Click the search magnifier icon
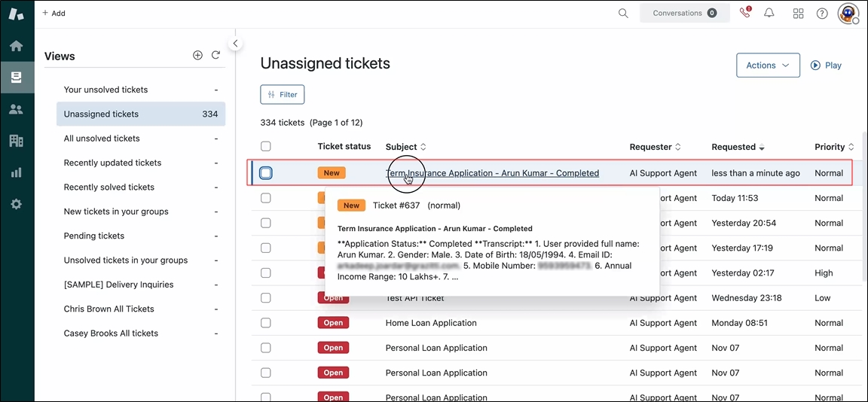Image resolution: width=868 pixels, height=402 pixels. coord(623,13)
